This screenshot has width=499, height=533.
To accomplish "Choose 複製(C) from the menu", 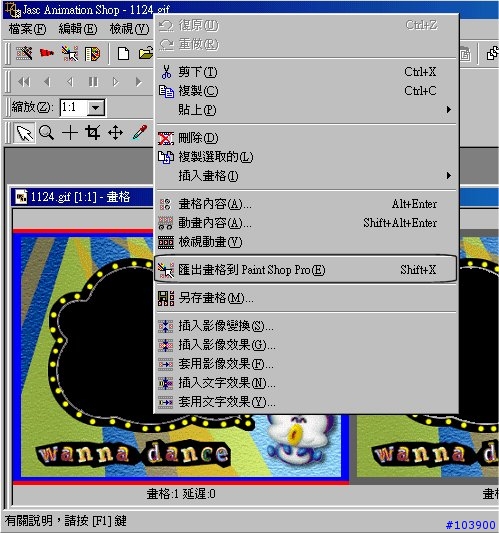I will [x=306, y=91].
